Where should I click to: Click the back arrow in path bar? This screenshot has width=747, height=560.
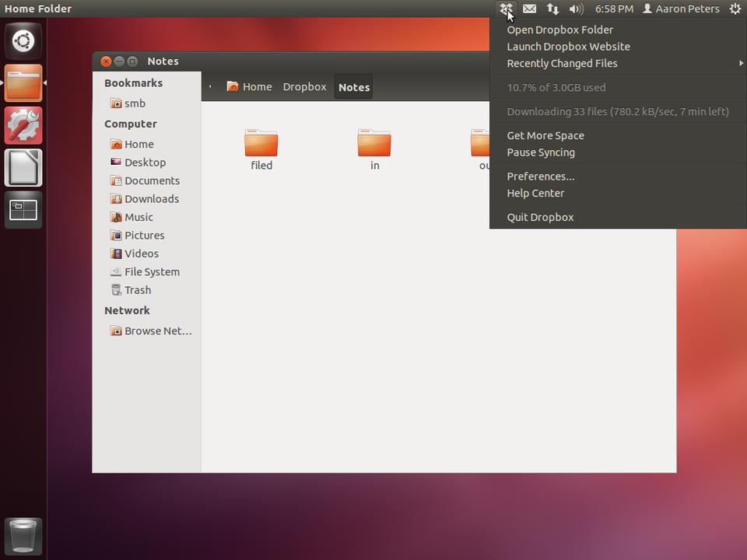[x=210, y=87]
